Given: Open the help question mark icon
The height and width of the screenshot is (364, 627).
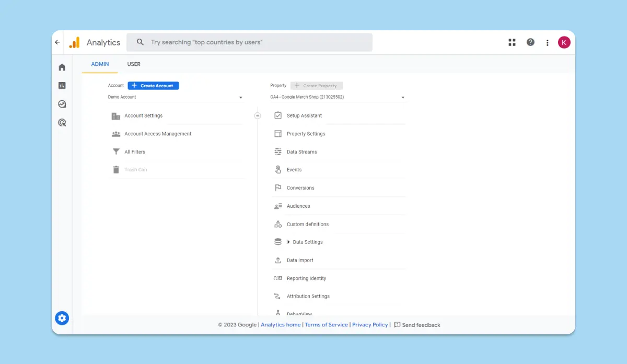Looking at the screenshot, I should [530, 42].
